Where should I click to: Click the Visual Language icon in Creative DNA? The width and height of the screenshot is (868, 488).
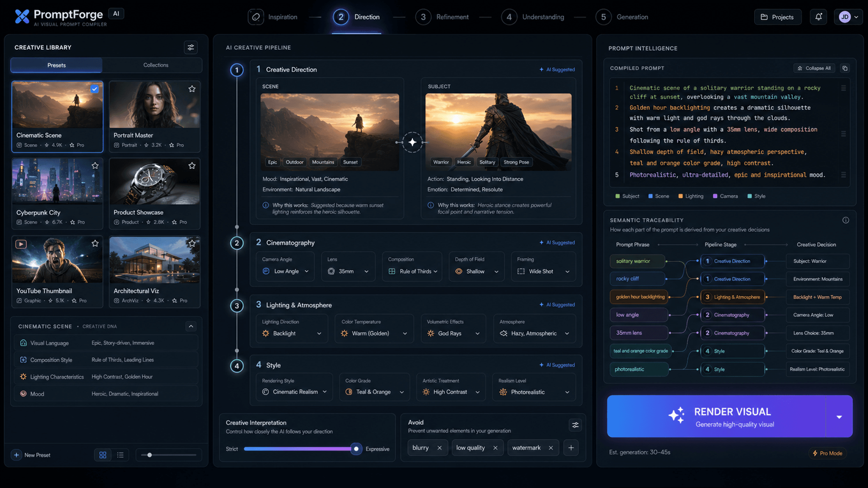(23, 343)
